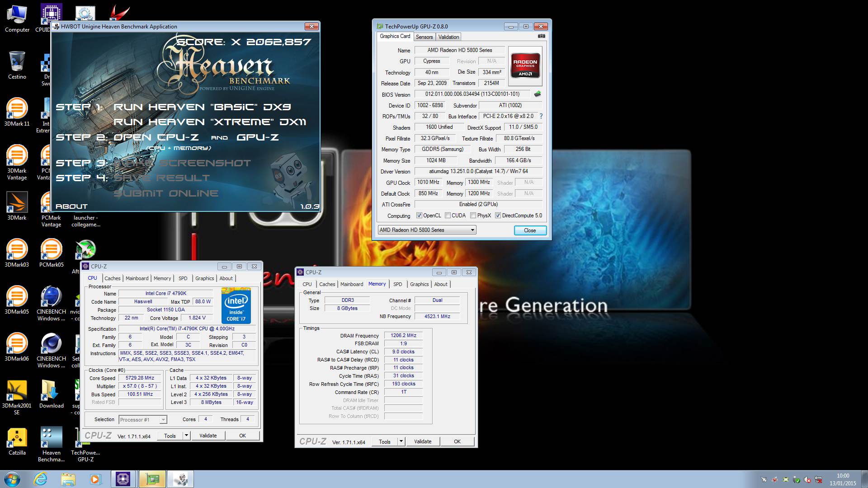
Task: Click the taskbar clock showing 10:00
Action: tap(843, 479)
